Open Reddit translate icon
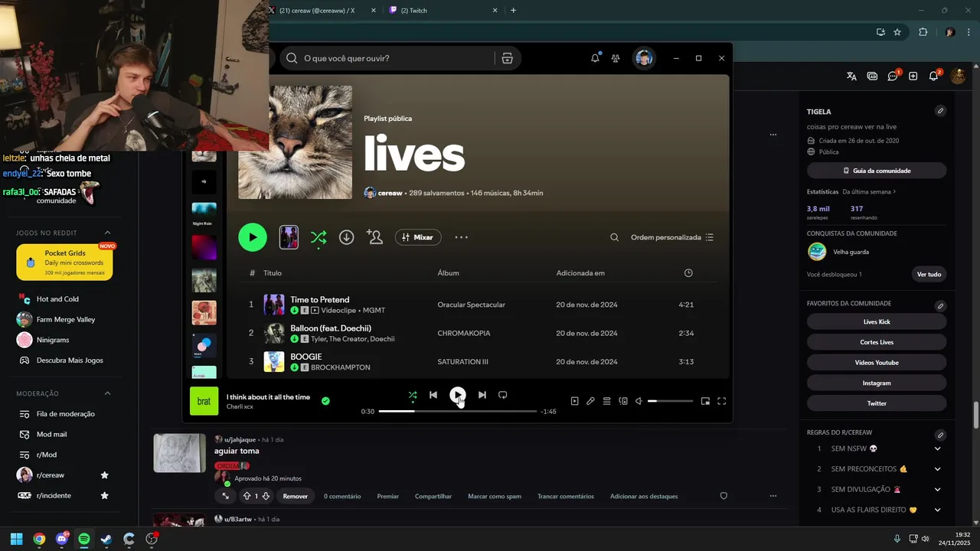Screen dimensions: 980x551 point(851,76)
